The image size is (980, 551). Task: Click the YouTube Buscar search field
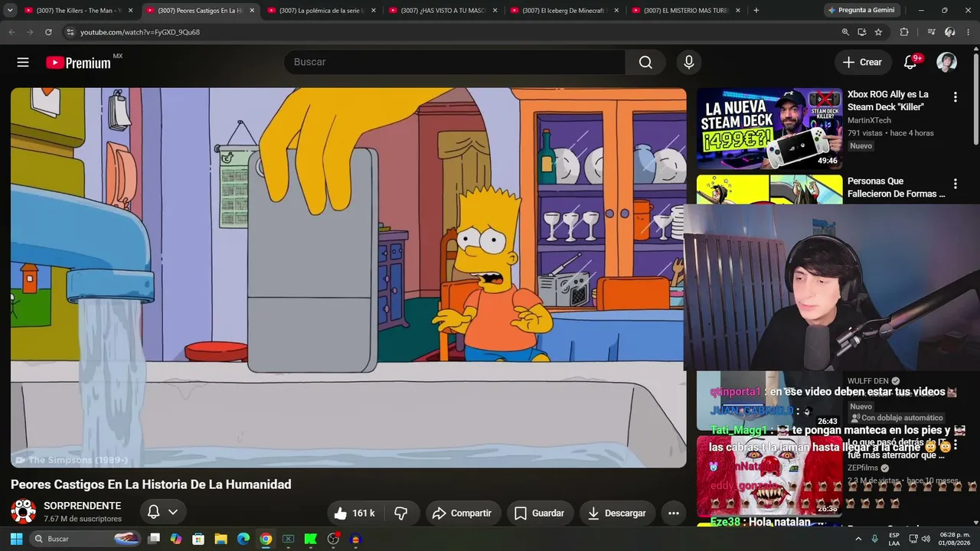point(455,62)
